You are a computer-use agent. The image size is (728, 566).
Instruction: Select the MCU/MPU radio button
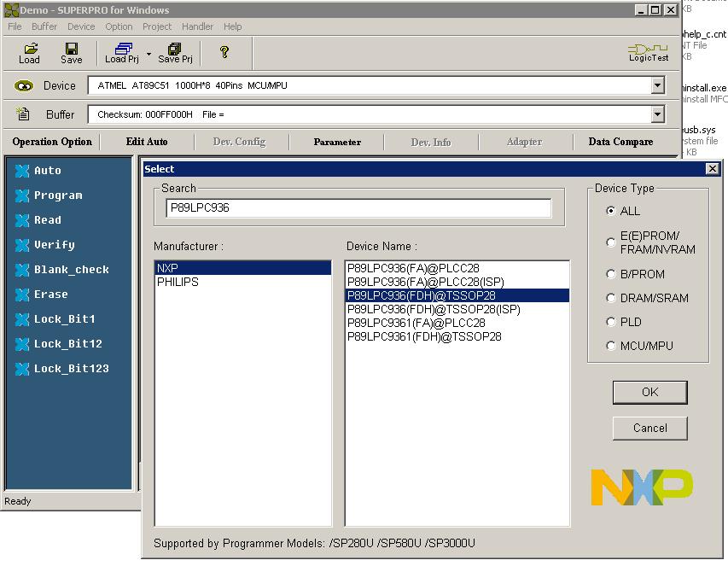(610, 346)
